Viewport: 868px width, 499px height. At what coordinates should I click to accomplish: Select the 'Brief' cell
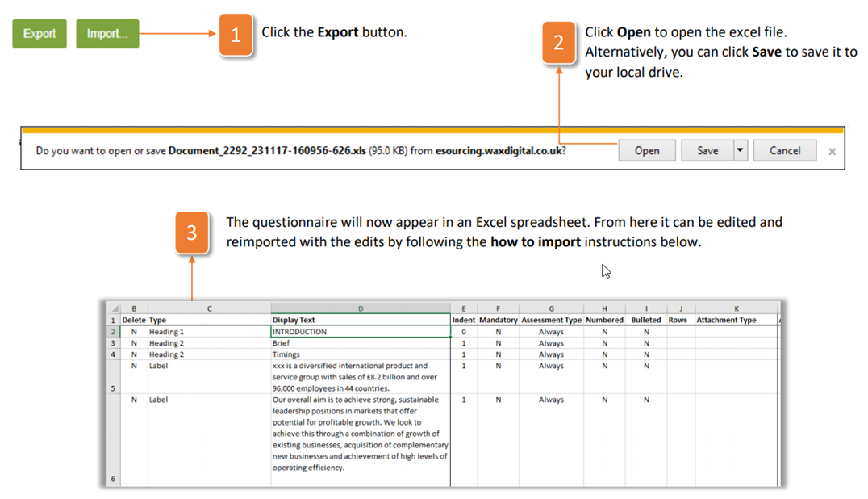click(x=361, y=343)
